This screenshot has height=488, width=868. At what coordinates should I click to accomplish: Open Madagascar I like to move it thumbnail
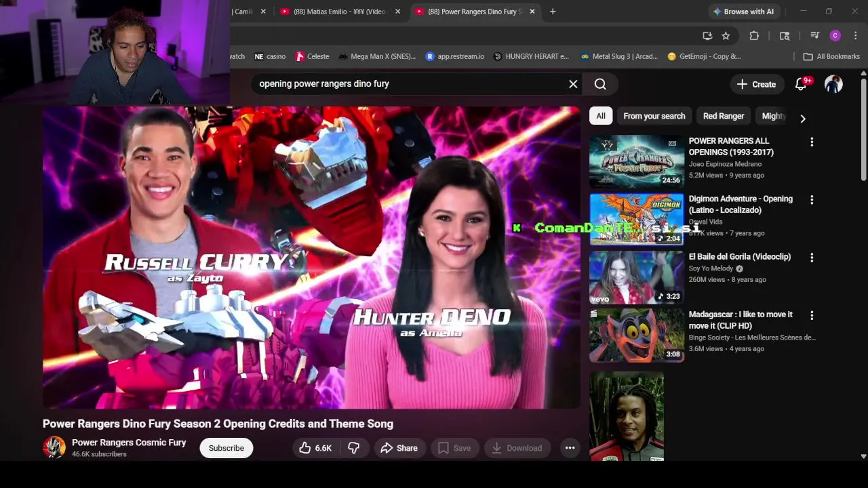tap(637, 335)
